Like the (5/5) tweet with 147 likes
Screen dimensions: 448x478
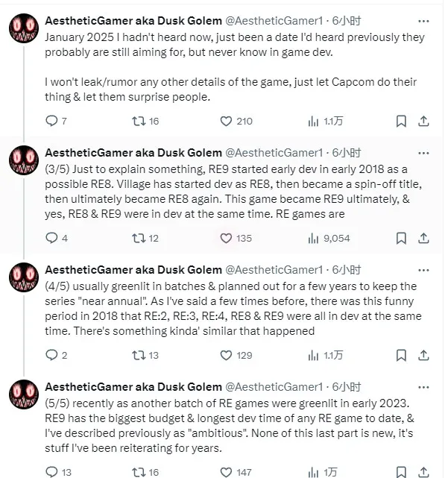[x=226, y=471]
